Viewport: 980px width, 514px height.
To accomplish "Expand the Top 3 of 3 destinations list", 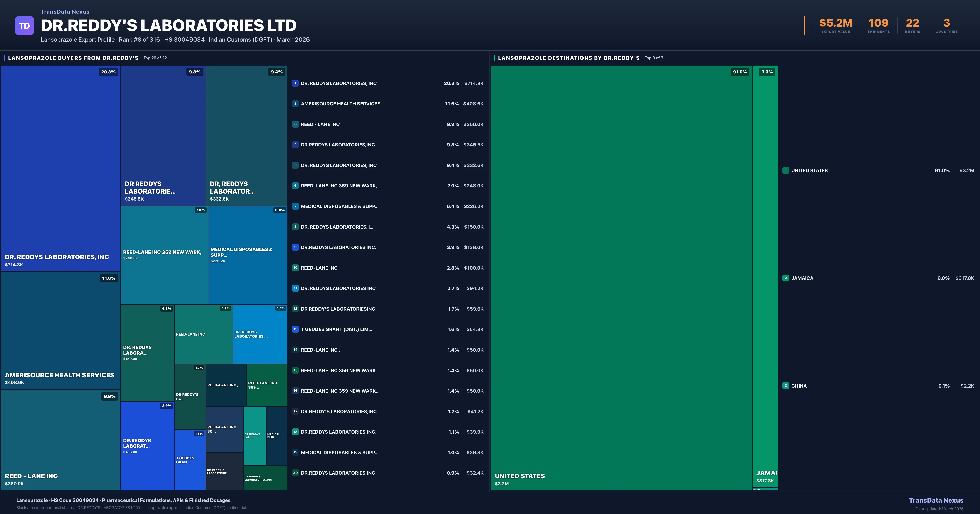I will (x=653, y=58).
